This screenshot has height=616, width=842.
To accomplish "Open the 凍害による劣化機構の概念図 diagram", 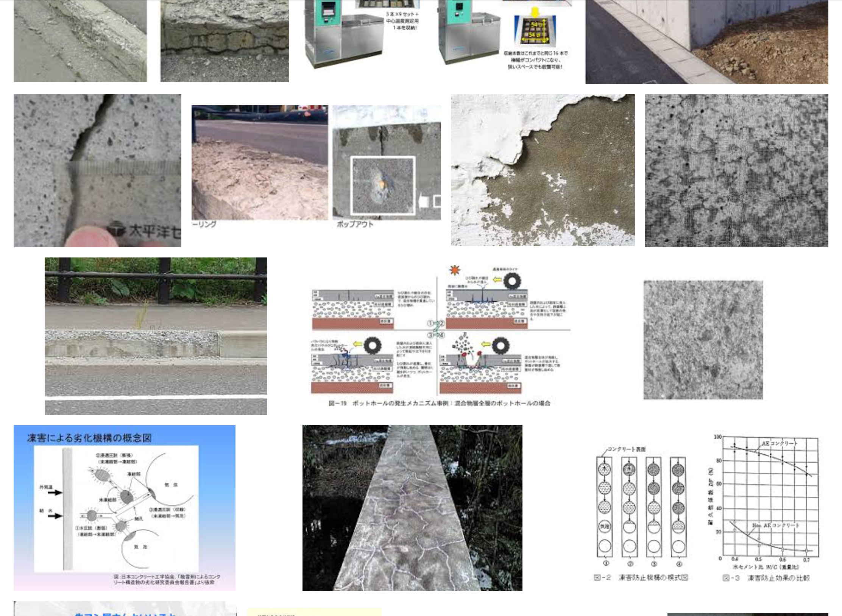I will tap(125, 508).
